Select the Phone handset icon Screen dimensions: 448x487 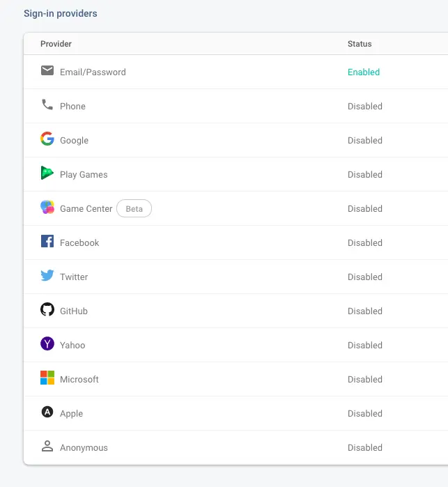pos(47,105)
